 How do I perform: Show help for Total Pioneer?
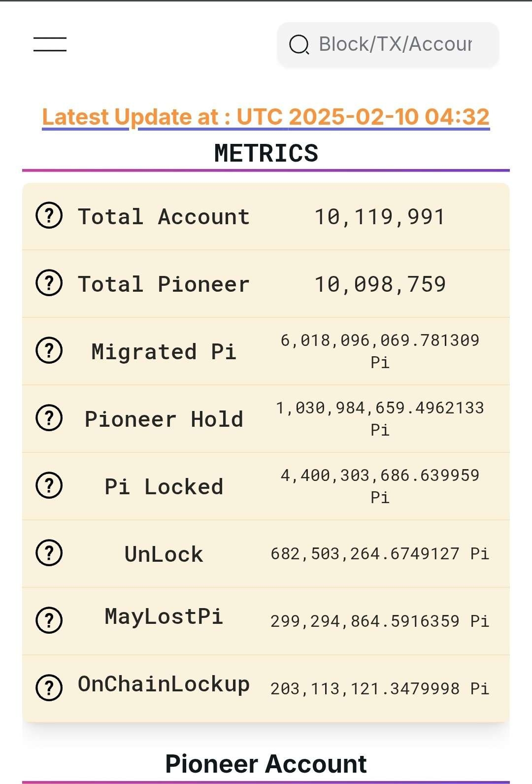(49, 283)
